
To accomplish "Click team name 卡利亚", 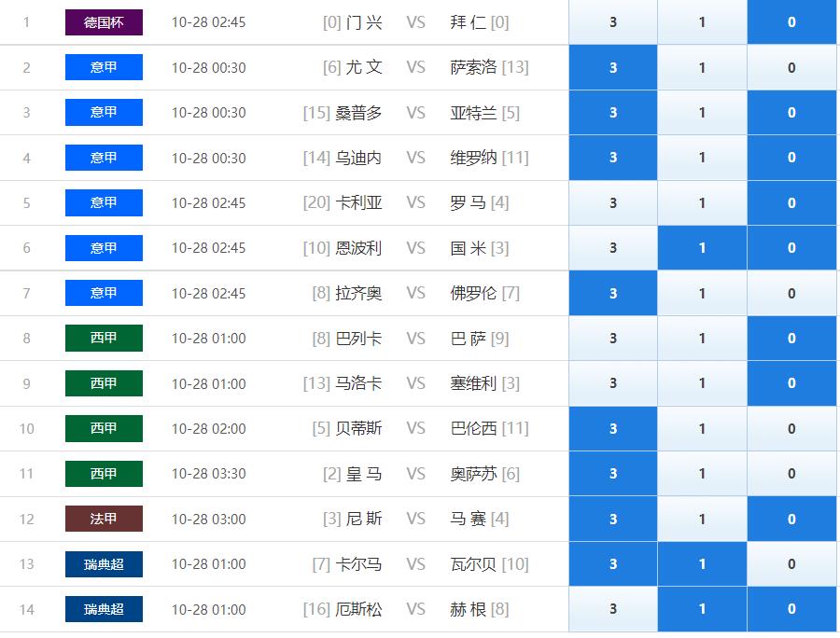I will [x=358, y=202].
